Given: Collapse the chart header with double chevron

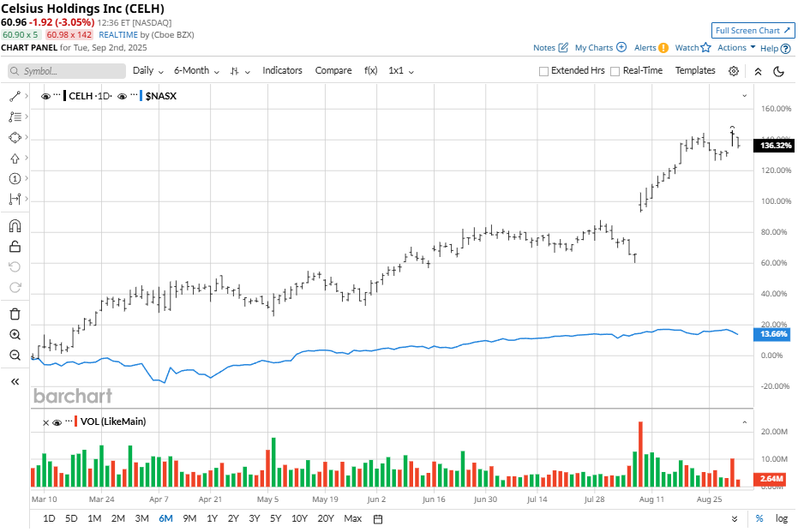Looking at the screenshot, I should [x=758, y=71].
